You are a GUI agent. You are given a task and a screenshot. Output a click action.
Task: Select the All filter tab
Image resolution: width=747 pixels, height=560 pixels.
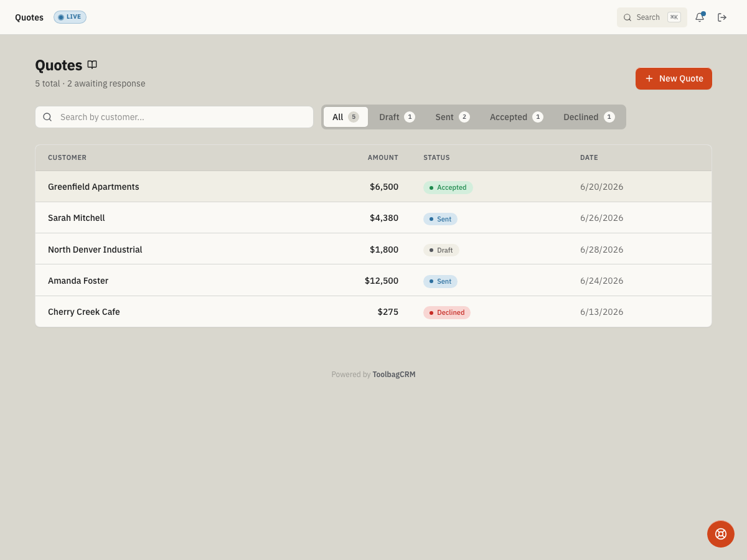point(345,117)
